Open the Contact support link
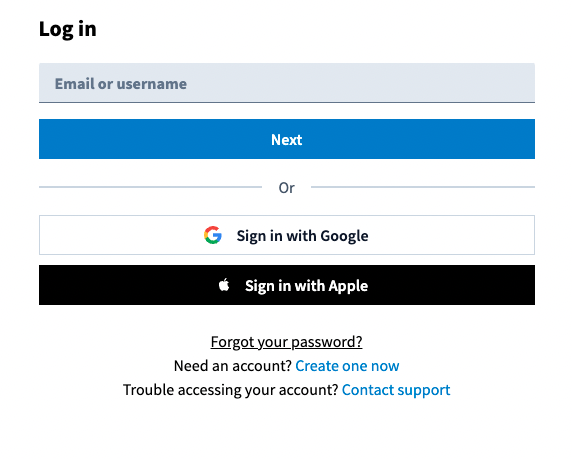 396,390
